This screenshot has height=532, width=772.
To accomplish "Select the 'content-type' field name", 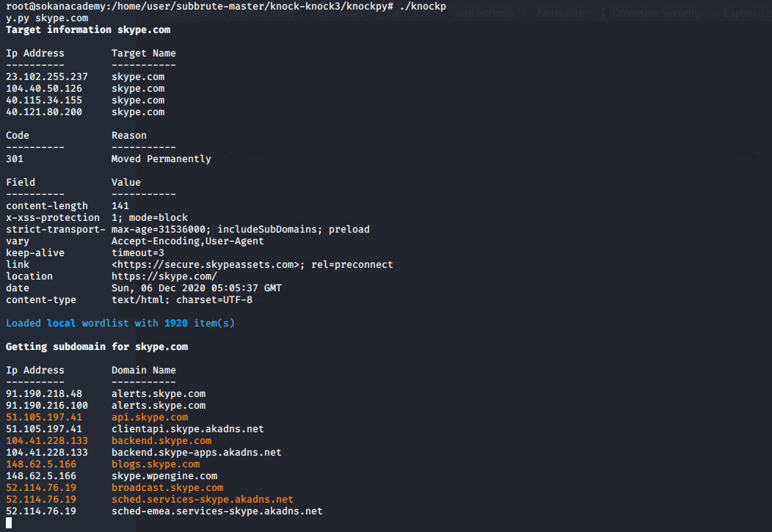I will (x=41, y=300).
